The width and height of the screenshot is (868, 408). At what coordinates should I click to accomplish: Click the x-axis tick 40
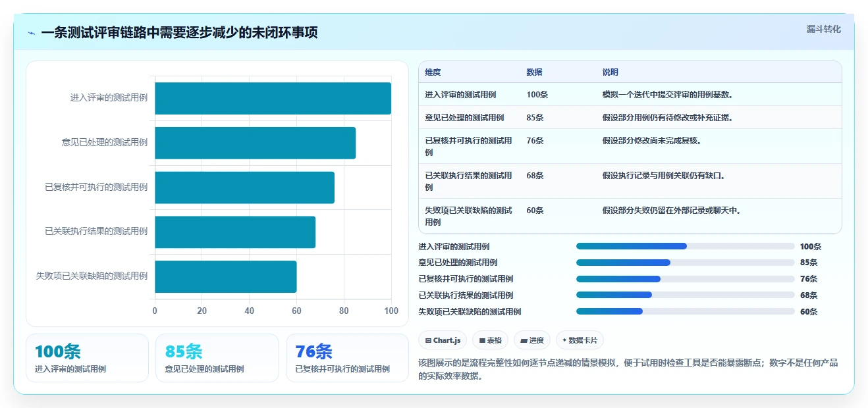pyautogui.click(x=250, y=311)
